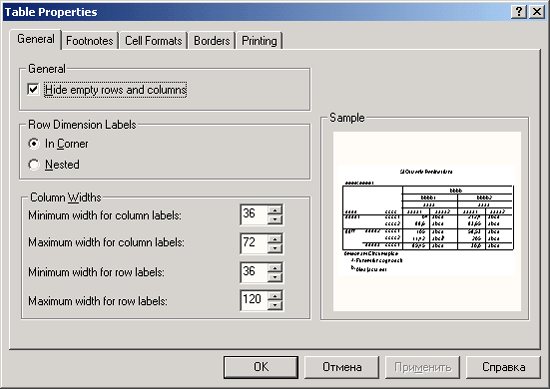Increase minimum width for column labels
The image size is (550, 389).
275,210
